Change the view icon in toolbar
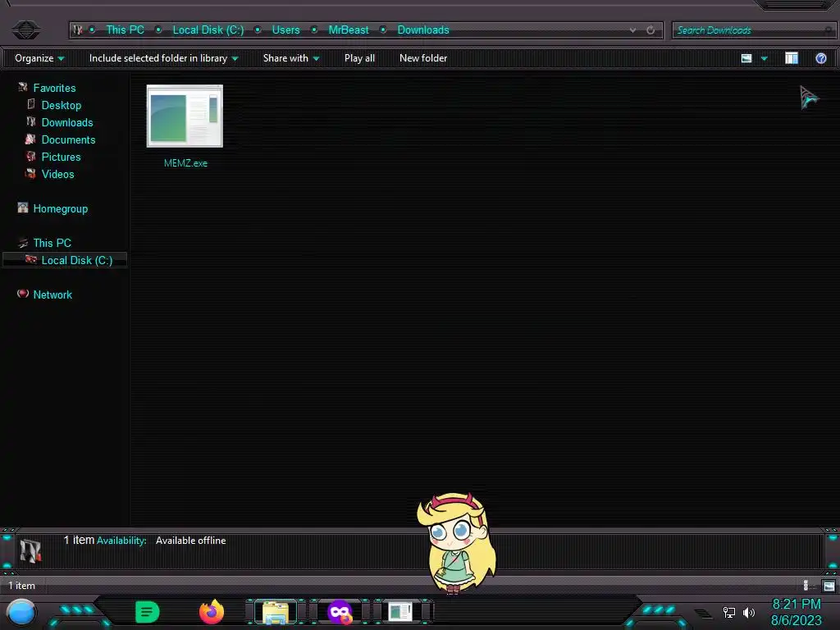 tap(746, 58)
